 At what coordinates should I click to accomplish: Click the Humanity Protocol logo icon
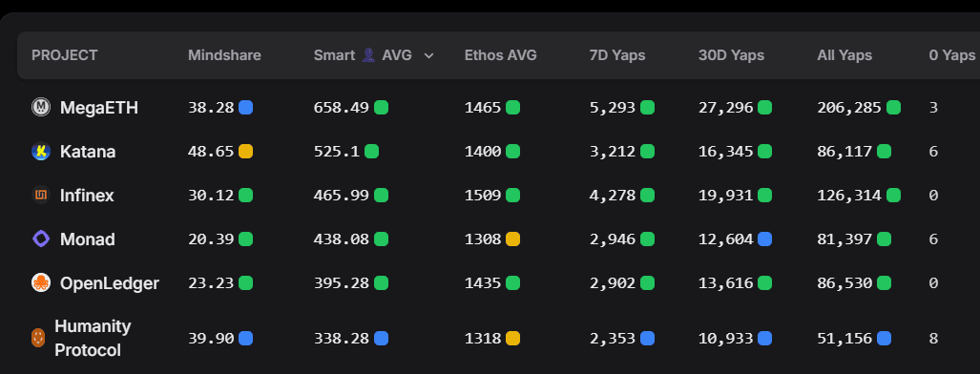(x=38, y=339)
